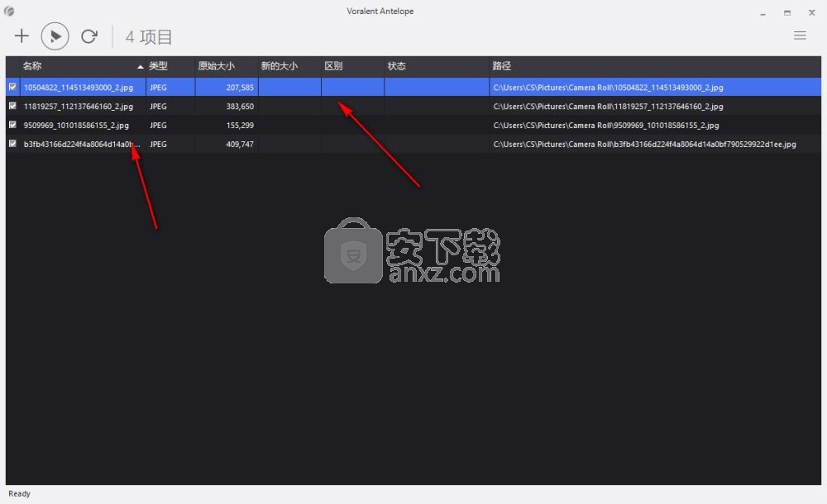Click the original size value 383,650
The width and height of the screenshot is (827, 504).
click(240, 107)
